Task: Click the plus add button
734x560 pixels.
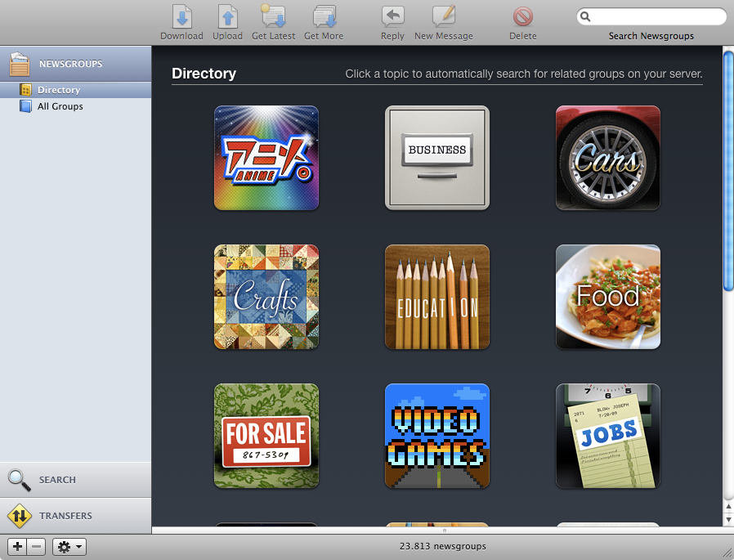Action: (17, 547)
